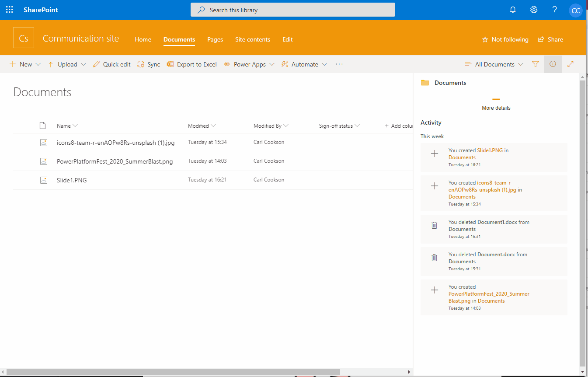Expand content to full screen
The width and height of the screenshot is (588, 377).
click(x=571, y=64)
